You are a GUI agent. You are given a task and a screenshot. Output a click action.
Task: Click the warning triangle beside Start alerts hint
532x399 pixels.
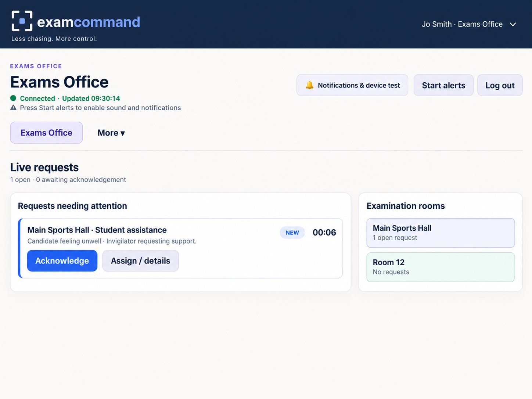click(x=14, y=108)
